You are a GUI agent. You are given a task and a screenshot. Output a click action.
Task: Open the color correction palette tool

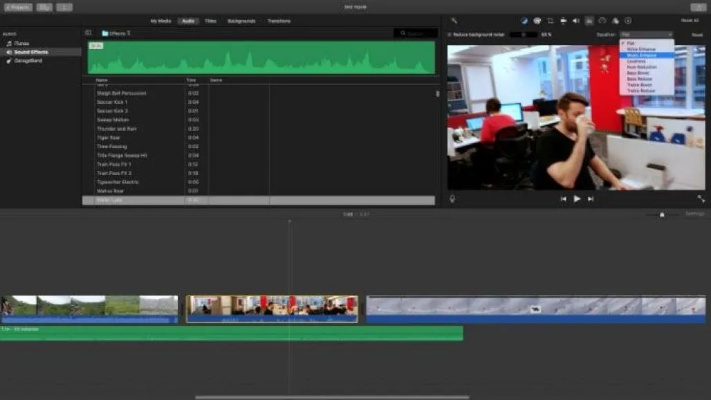pyautogui.click(x=537, y=20)
